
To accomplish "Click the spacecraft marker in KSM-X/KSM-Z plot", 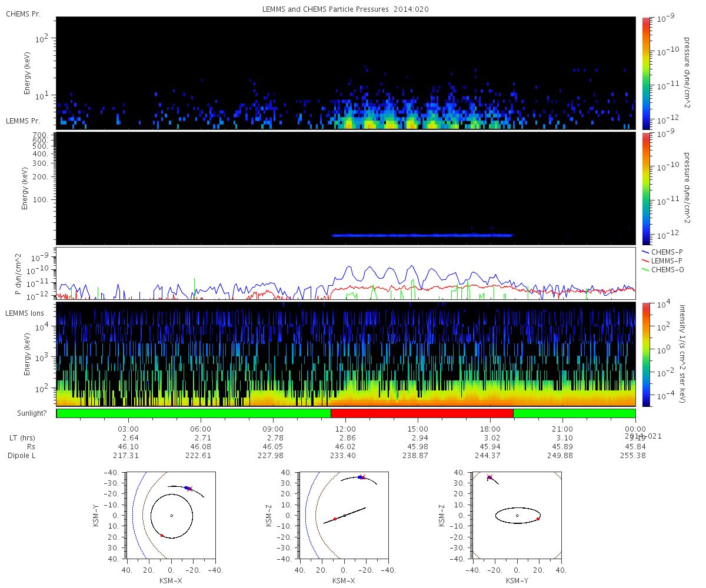I will point(361,477).
